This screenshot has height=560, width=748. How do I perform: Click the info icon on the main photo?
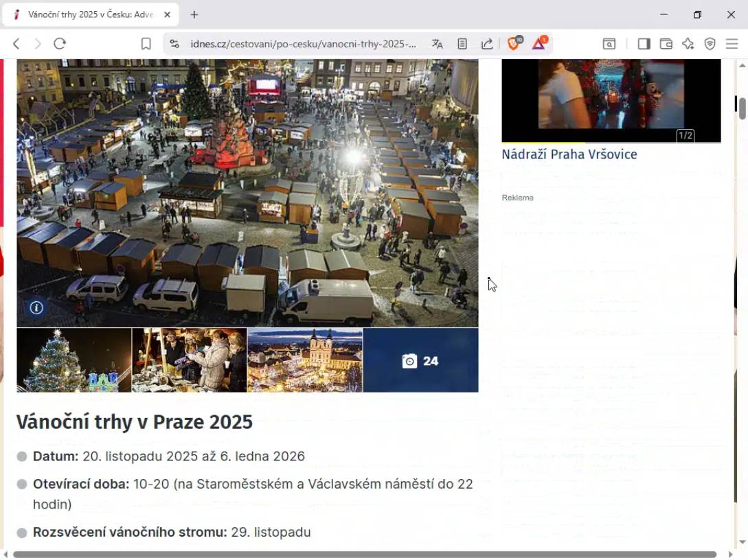pyautogui.click(x=36, y=308)
